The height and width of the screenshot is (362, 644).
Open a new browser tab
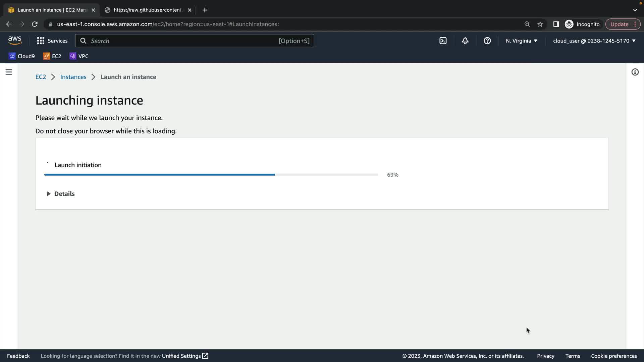pyautogui.click(x=205, y=10)
